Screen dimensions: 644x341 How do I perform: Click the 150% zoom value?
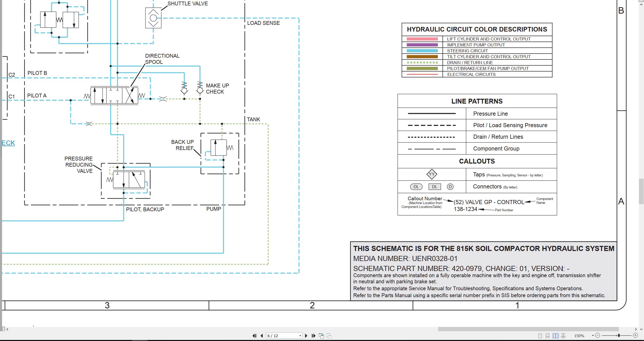click(579, 336)
